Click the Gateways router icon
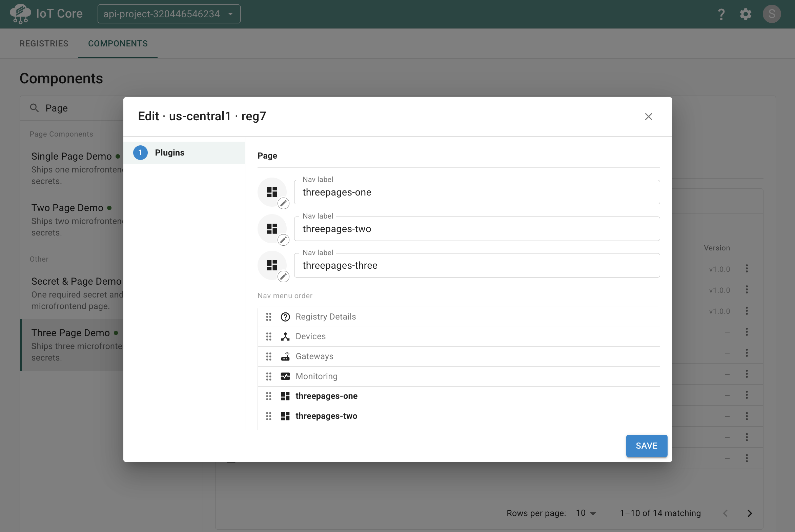Viewport: 795px width, 532px height. (285, 356)
